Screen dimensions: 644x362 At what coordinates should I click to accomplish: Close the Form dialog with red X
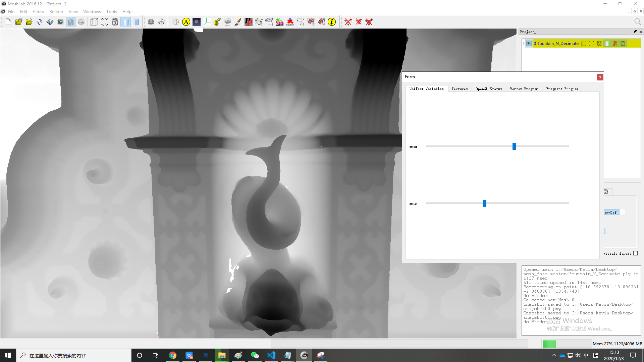[x=600, y=77]
